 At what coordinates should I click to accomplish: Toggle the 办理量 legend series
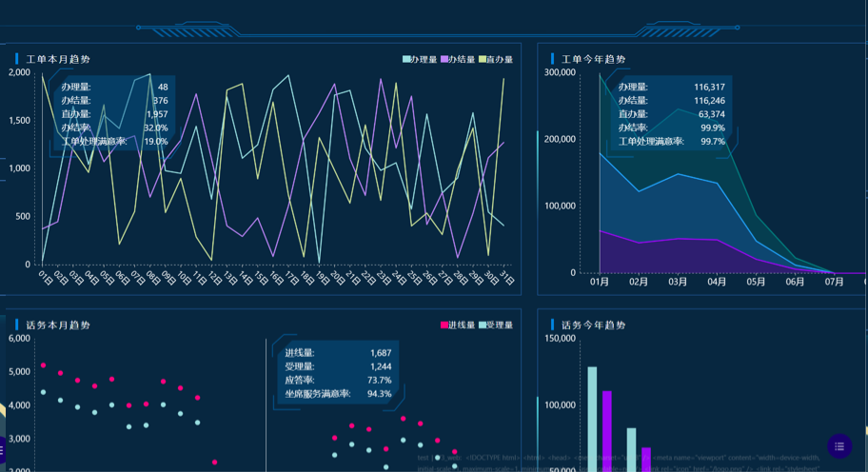point(420,59)
